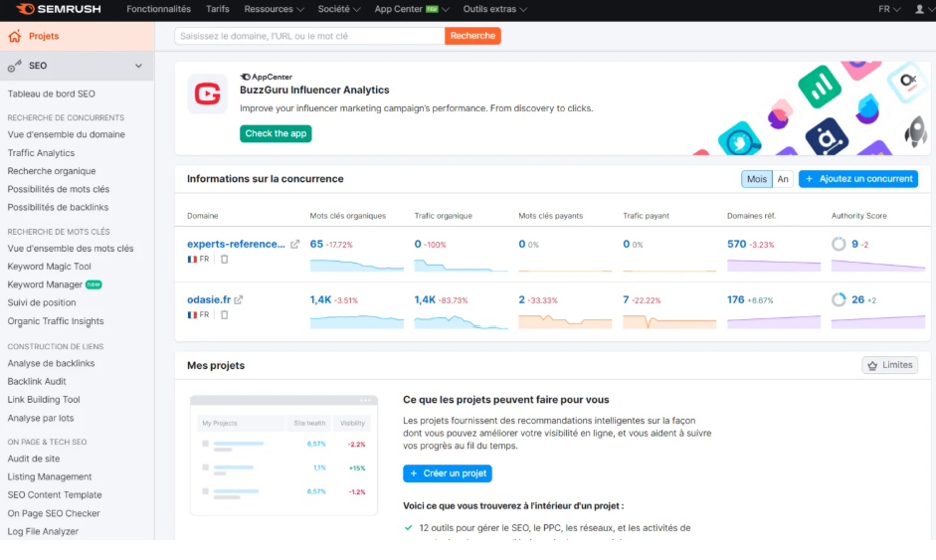Viewport: 936px width, 560px height.
Task: Click Check the app button
Action: click(x=276, y=133)
